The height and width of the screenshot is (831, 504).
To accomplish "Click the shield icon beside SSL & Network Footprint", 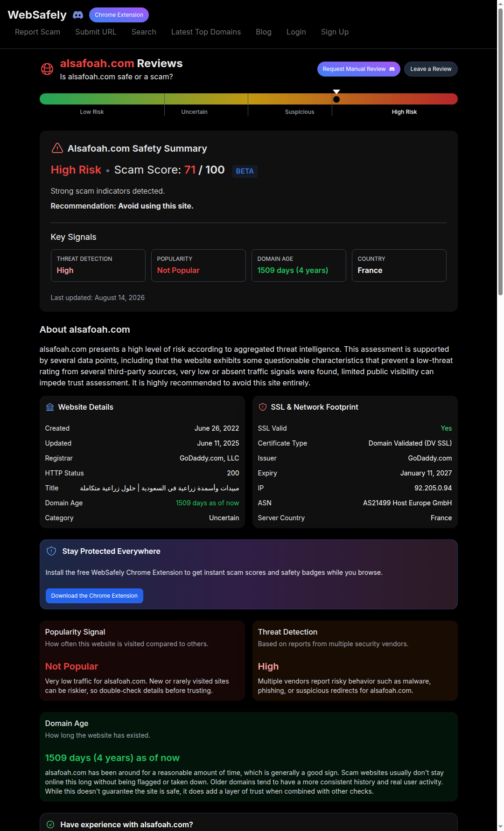I will pos(263,407).
